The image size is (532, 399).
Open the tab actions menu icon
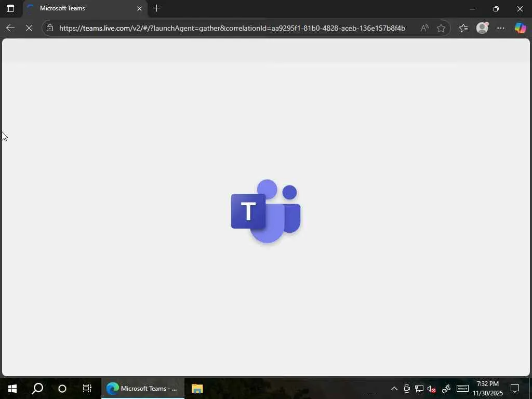point(10,8)
